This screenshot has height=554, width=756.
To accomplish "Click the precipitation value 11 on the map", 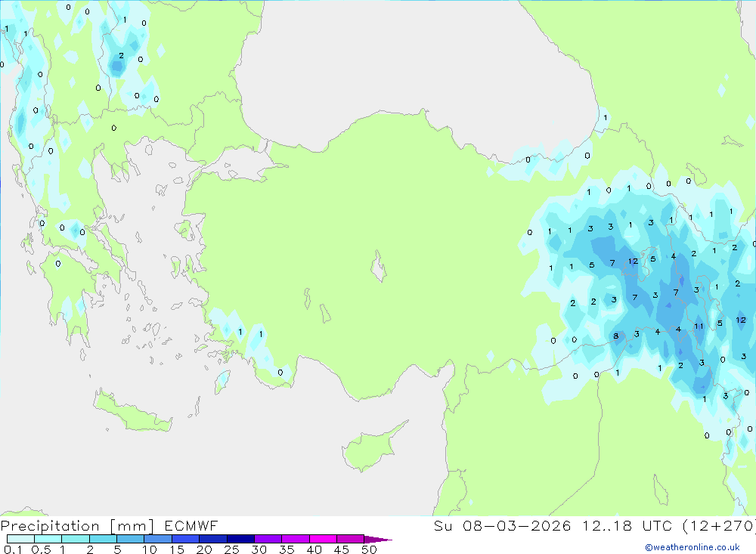I will (699, 327).
